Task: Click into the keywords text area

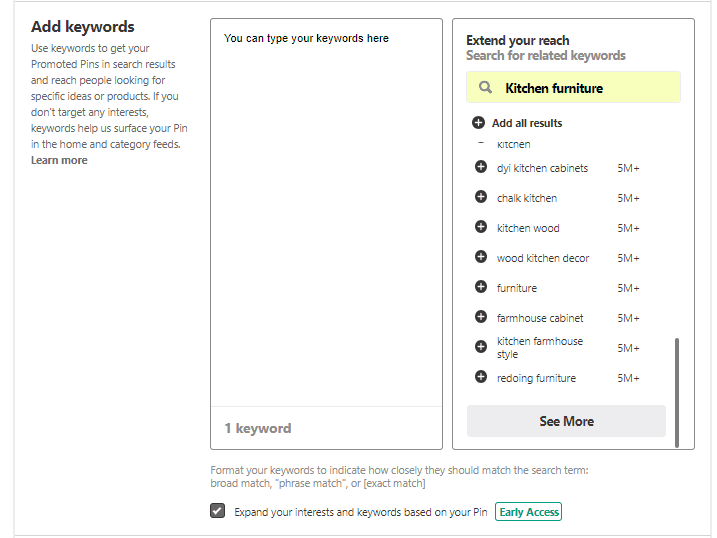Action: pos(326,213)
